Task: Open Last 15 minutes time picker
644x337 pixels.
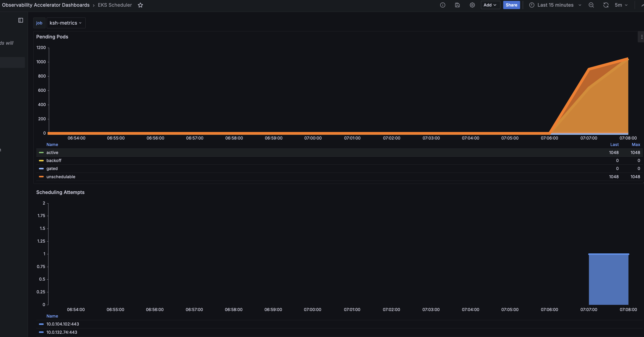Action: (x=555, y=5)
